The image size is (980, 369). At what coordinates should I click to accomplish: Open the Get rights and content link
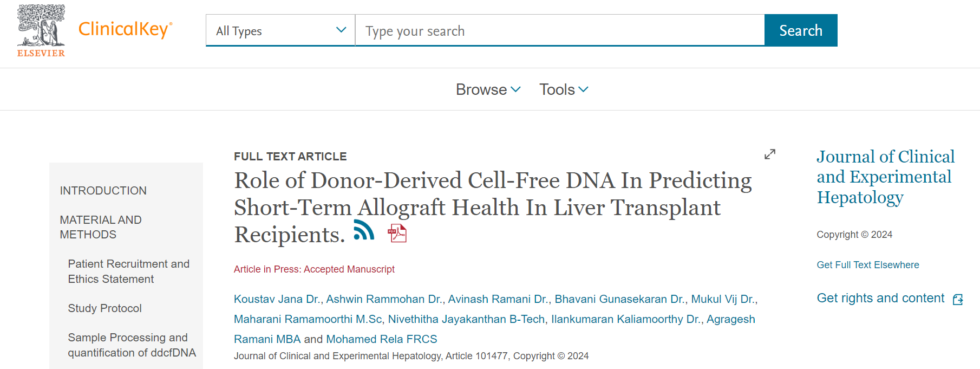click(x=880, y=298)
